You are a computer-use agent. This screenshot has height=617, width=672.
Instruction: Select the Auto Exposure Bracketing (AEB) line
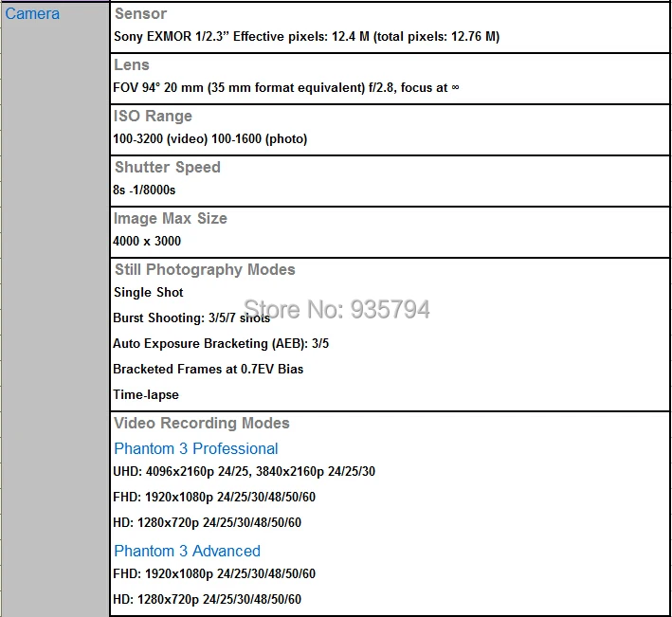click(x=221, y=344)
